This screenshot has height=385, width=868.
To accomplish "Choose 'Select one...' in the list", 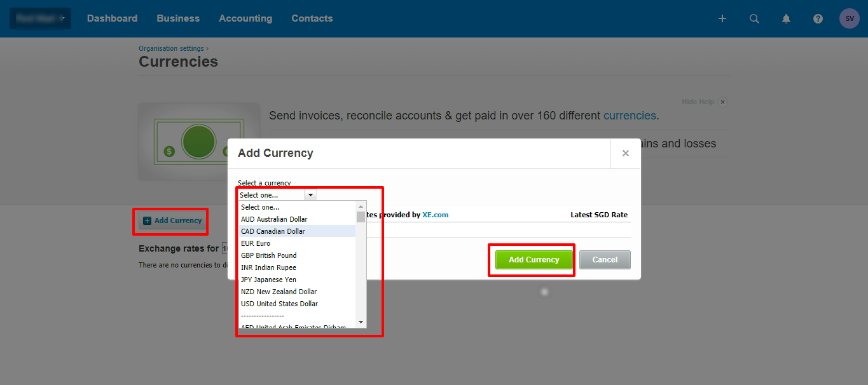I will (x=297, y=207).
